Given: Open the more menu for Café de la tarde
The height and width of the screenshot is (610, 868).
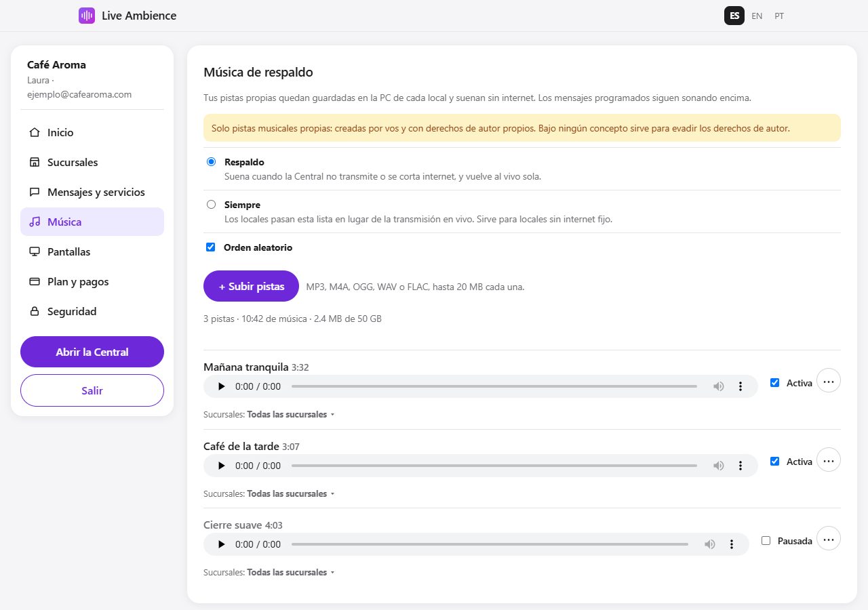Looking at the screenshot, I should pos(828,460).
